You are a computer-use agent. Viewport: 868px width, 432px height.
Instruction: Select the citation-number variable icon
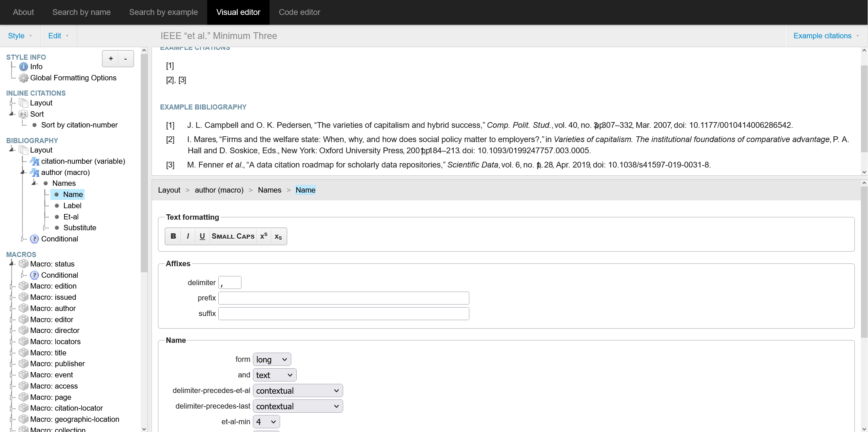coord(34,161)
